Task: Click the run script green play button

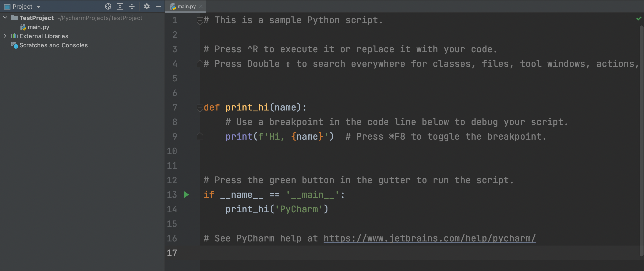Action: point(187,194)
